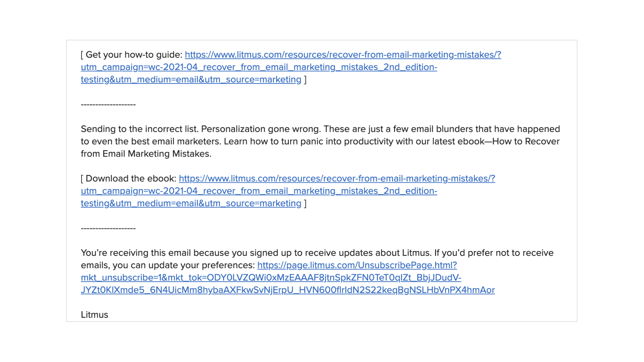Click the mkt_unsubscribe line of the preferences link
The height and width of the screenshot is (362, 644).
pos(271,278)
